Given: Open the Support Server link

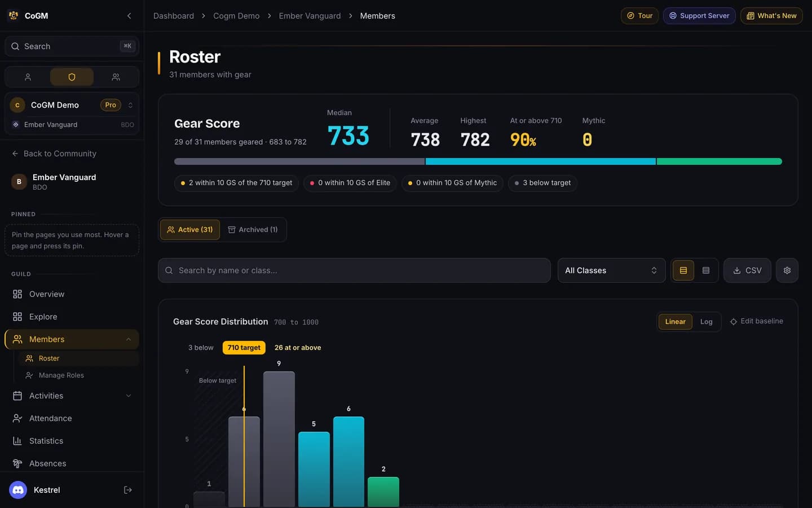Looking at the screenshot, I should pyautogui.click(x=699, y=16).
